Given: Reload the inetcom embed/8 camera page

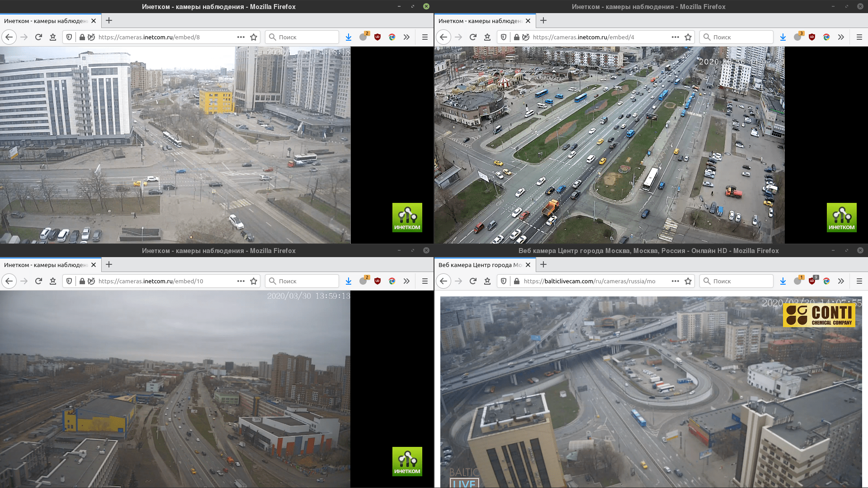Looking at the screenshot, I should pyautogui.click(x=38, y=37).
